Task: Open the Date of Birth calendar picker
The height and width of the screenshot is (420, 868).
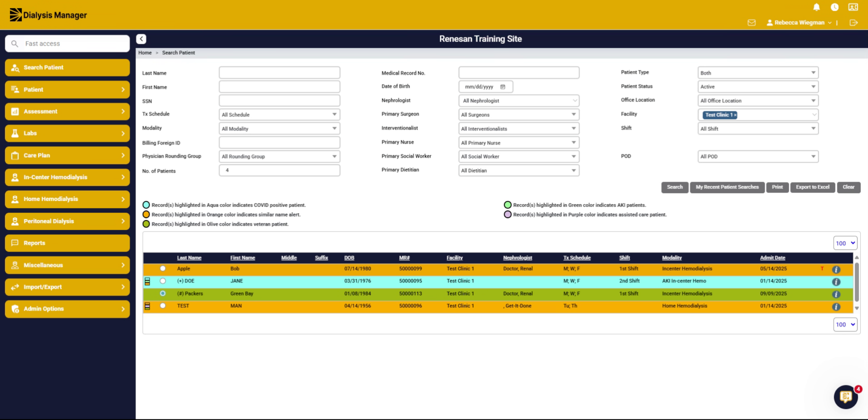Action: click(x=503, y=87)
